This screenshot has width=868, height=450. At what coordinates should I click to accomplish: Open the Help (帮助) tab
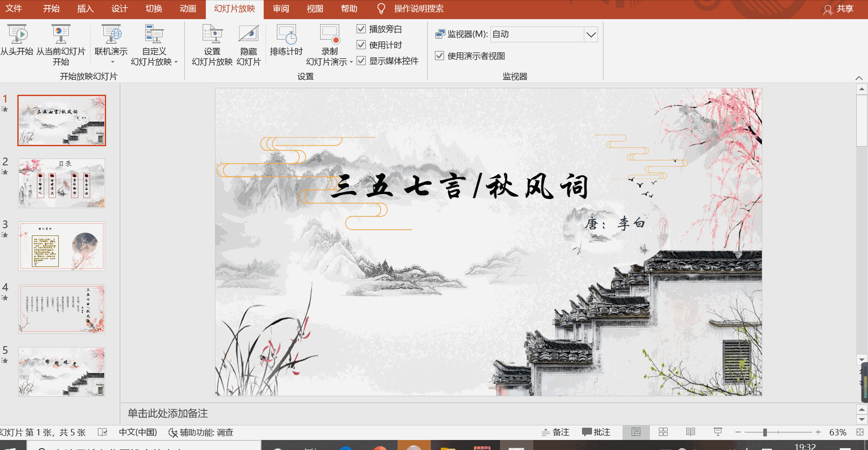pos(349,9)
